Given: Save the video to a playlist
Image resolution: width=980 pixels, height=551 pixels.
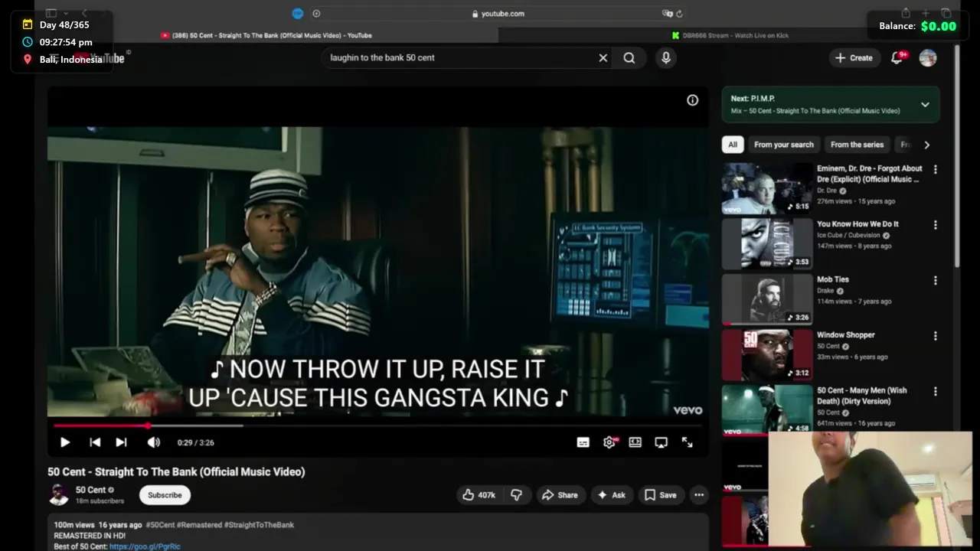Looking at the screenshot, I should tap(660, 495).
